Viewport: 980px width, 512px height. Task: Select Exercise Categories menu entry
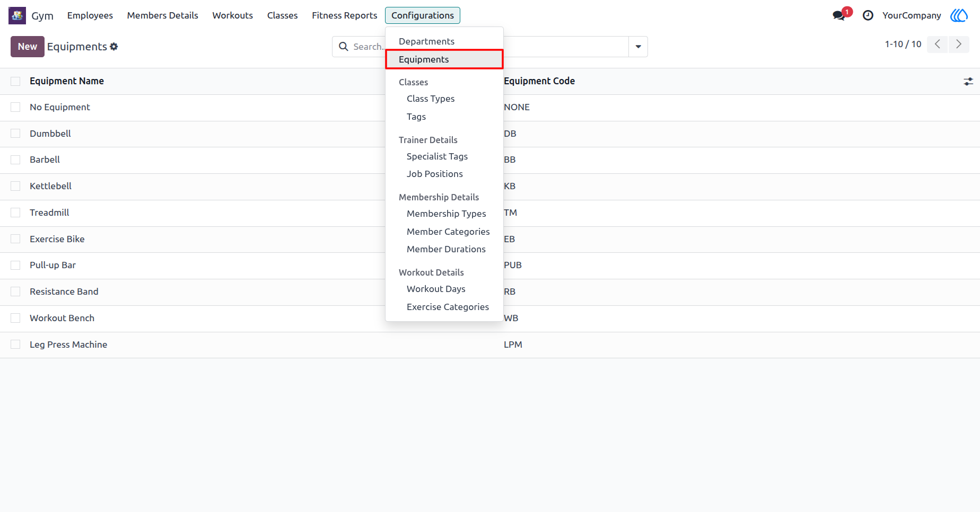(x=448, y=307)
